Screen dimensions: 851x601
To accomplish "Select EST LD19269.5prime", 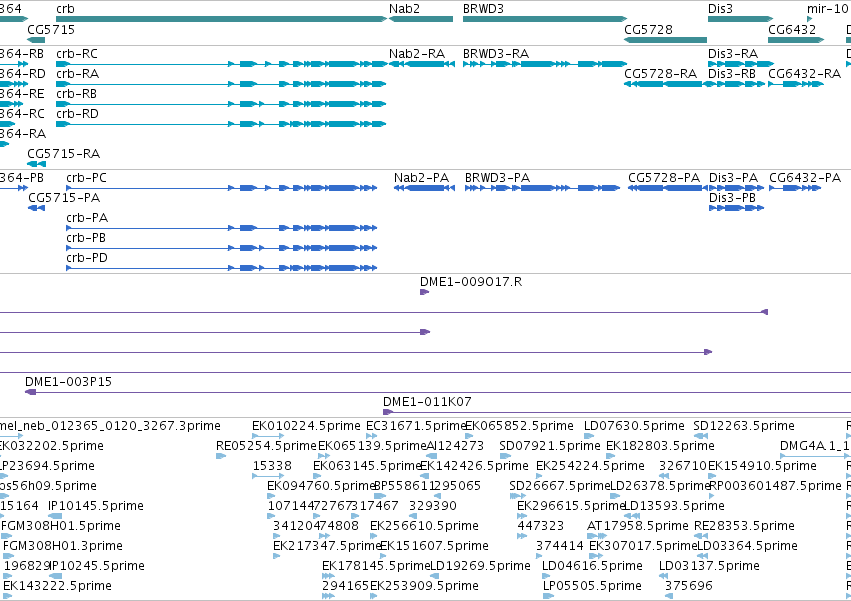I will pos(434,577).
